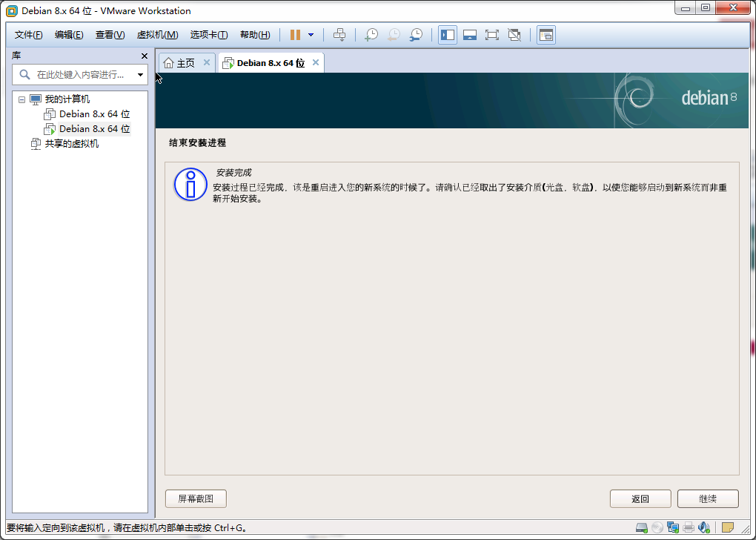The width and height of the screenshot is (756, 540).
Task: Open the 选项卡(T) menu
Action: coord(209,35)
